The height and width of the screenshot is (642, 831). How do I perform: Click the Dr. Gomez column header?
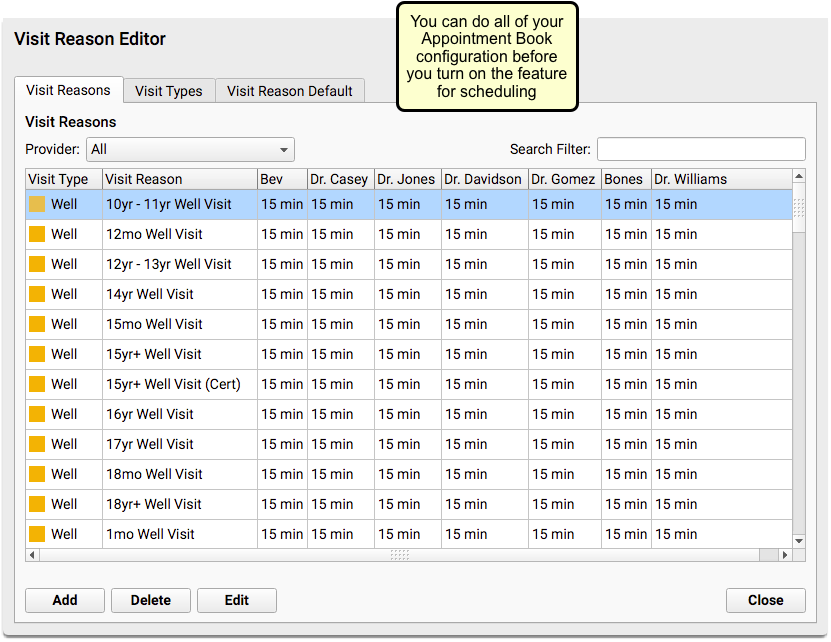coord(565,179)
